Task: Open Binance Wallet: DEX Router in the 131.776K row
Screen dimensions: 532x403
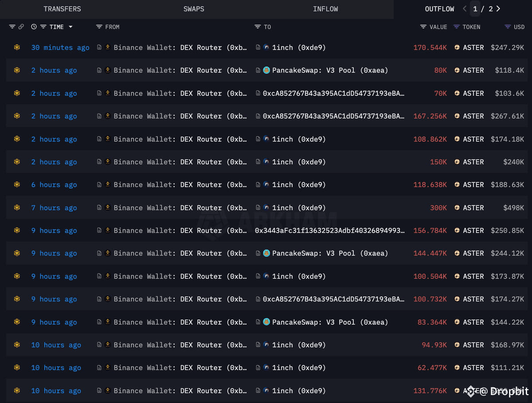Action: coord(180,391)
